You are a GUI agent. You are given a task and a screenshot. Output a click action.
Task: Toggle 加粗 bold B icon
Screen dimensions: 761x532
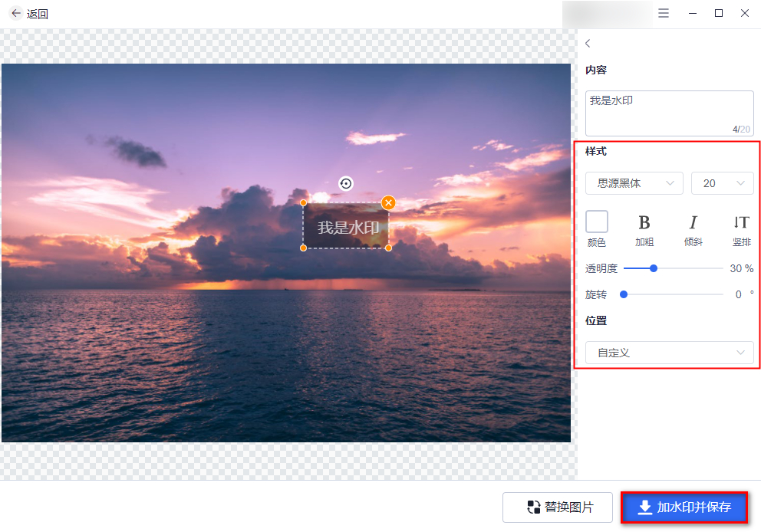pos(644,222)
